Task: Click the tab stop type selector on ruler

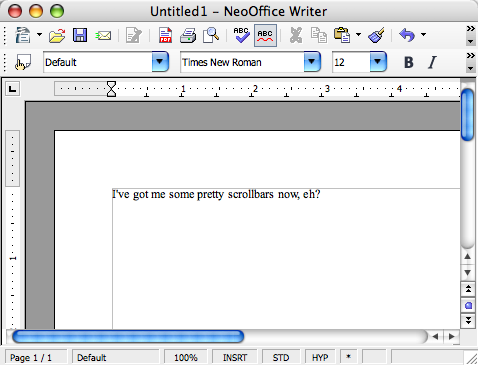Action: coord(12,89)
